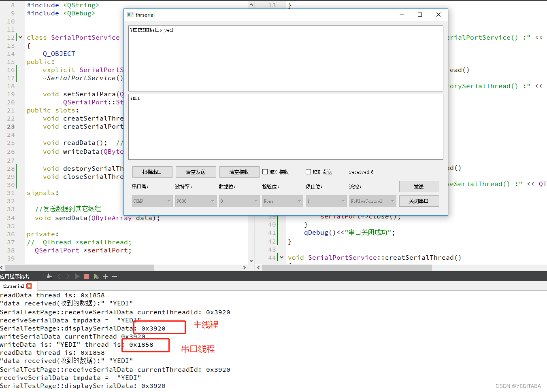Screen dimensions: 547x392
Task: Click 'receiveSerialData tmpdata = "YEDI"' last output line
Action: pos(70,378)
